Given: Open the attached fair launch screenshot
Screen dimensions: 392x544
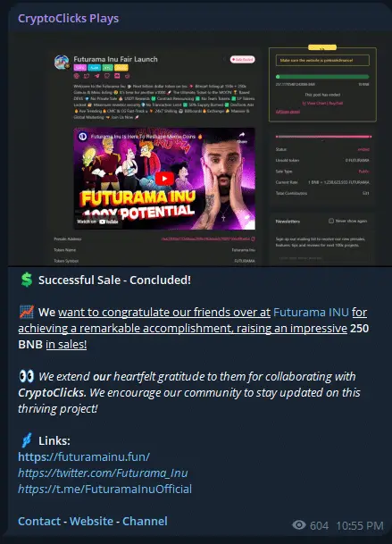Looking at the screenshot, I should [200, 149].
